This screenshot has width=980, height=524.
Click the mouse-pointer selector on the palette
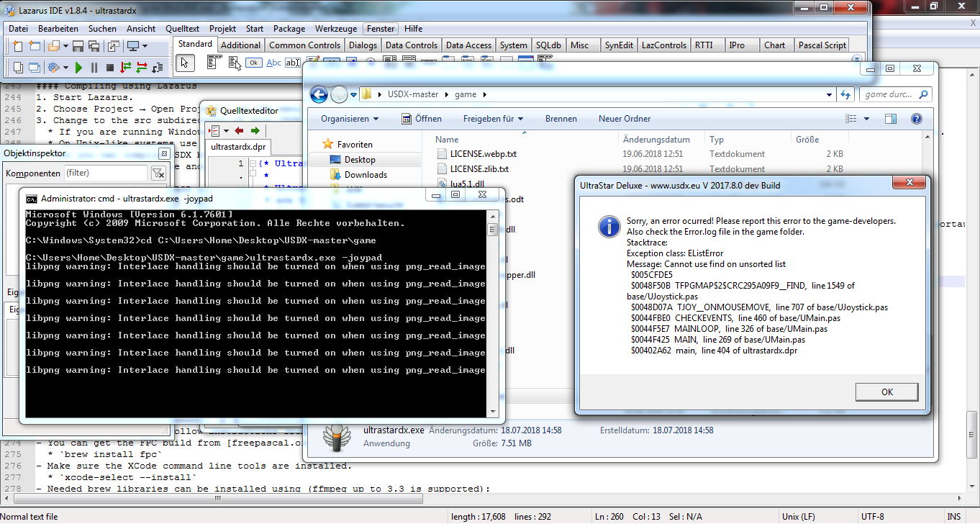point(186,63)
